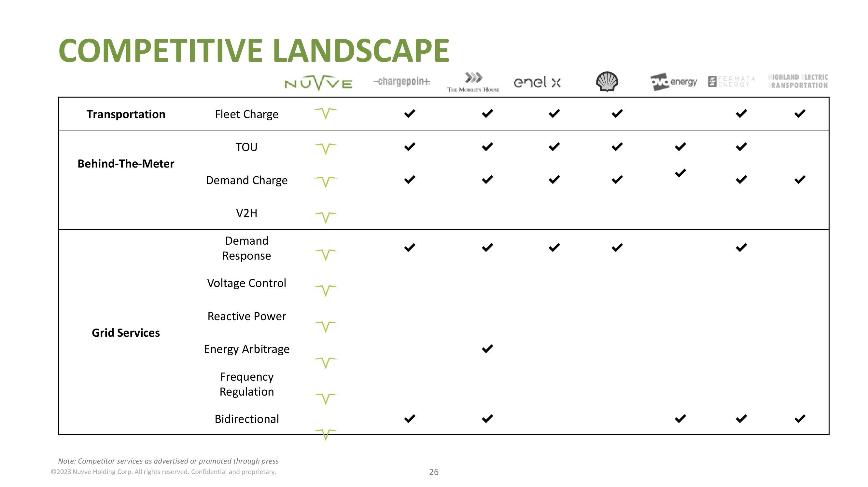This screenshot has width=868, height=487.
Task: Expand the Energy Arbitrage row details
Action: [247, 348]
